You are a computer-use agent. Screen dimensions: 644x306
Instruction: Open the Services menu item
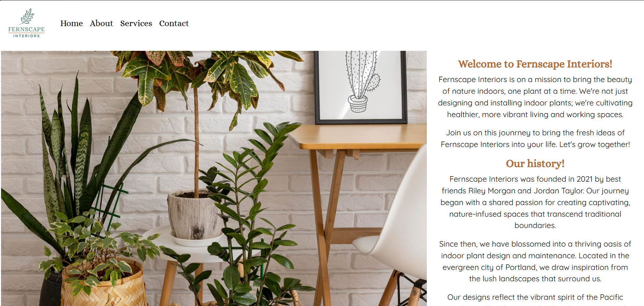[x=136, y=23]
